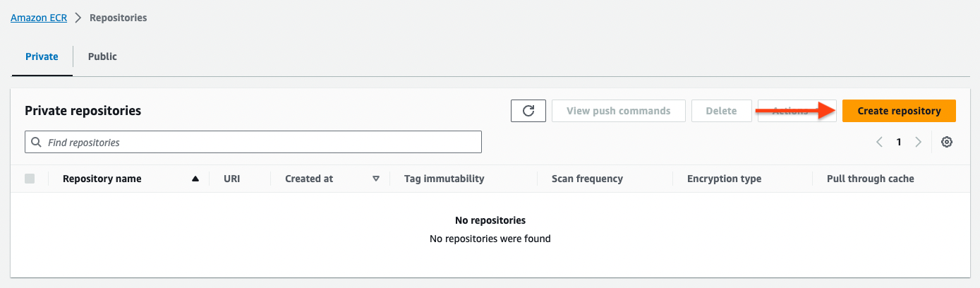Open Amazon ECR breadcrumb link
This screenshot has height=288, width=980.
(39, 18)
